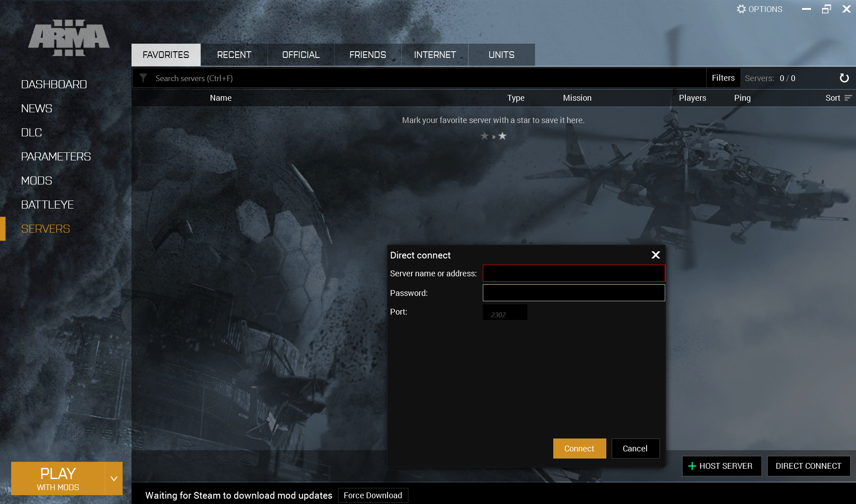Click the Connect button
Screen dimensions: 856x504
click(x=580, y=448)
